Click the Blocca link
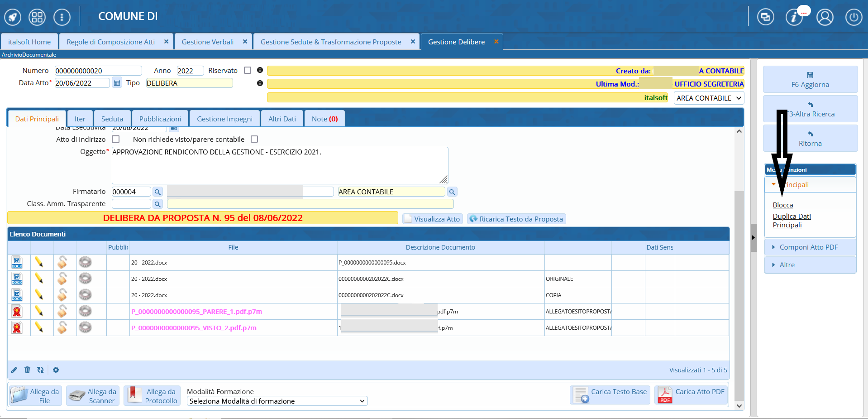Viewport: 868px width, 419px height. click(782, 205)
